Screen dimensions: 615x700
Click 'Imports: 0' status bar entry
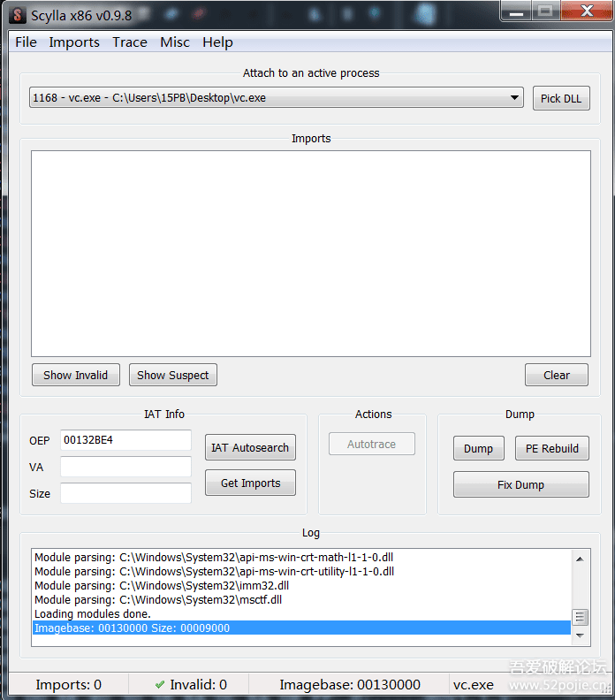(68, 684)
